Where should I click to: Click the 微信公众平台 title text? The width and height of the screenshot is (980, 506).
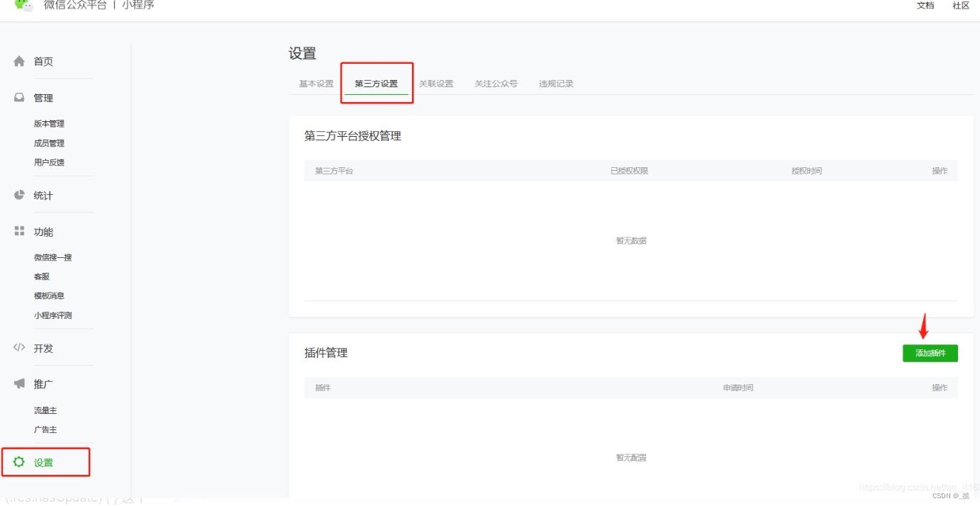(x=74, y=5)
